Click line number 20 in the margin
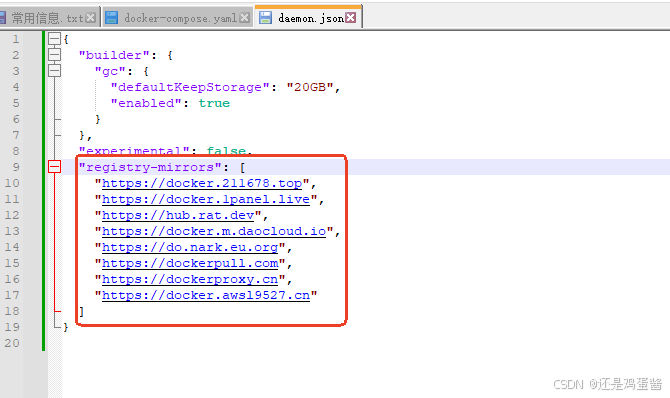Image resolution: width=670 pixels, height=398 pixels. 12,343
